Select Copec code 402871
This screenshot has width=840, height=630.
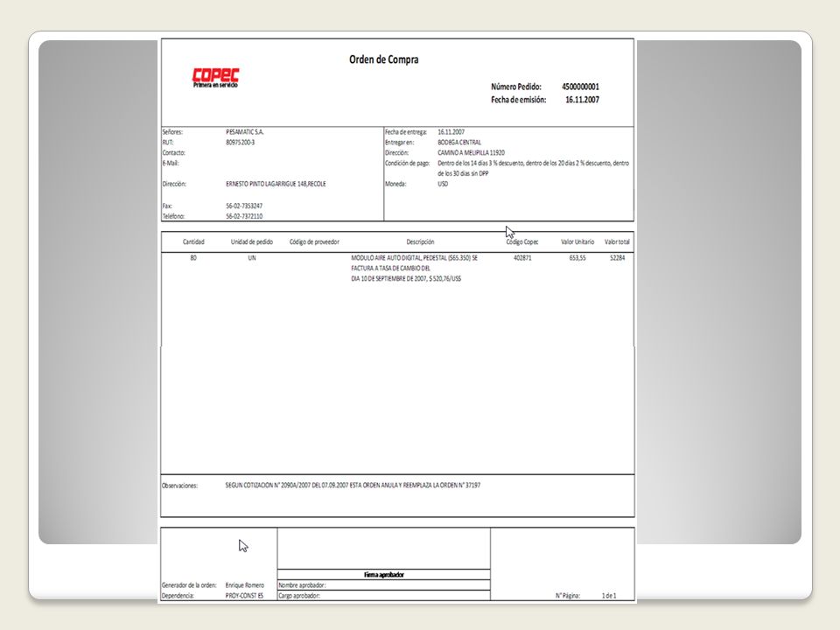pos(522,257)
